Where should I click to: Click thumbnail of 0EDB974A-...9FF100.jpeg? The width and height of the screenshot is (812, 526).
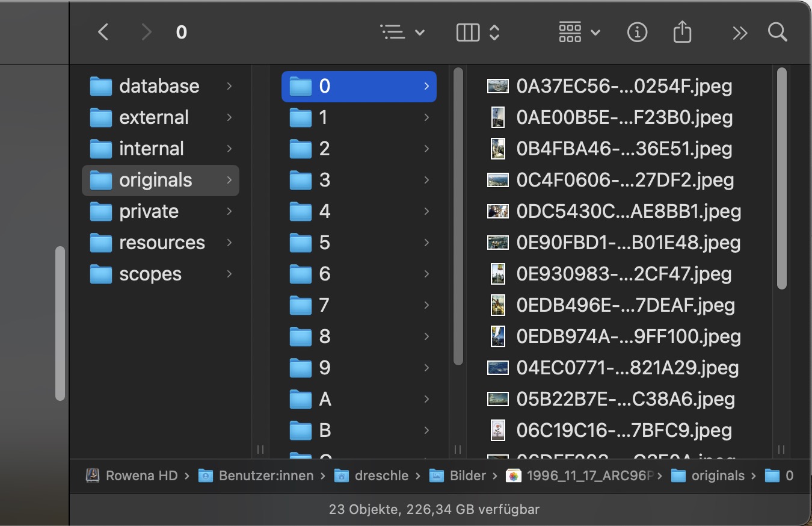[497, 336]
